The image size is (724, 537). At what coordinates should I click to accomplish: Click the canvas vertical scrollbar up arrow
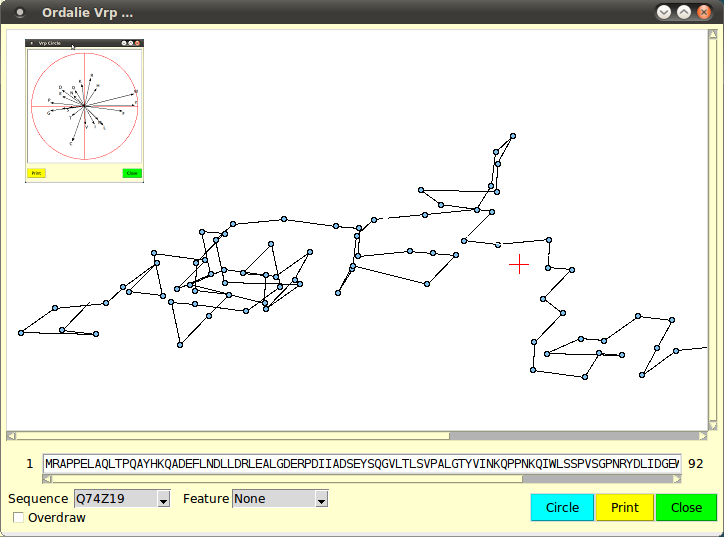coord(712,36)
